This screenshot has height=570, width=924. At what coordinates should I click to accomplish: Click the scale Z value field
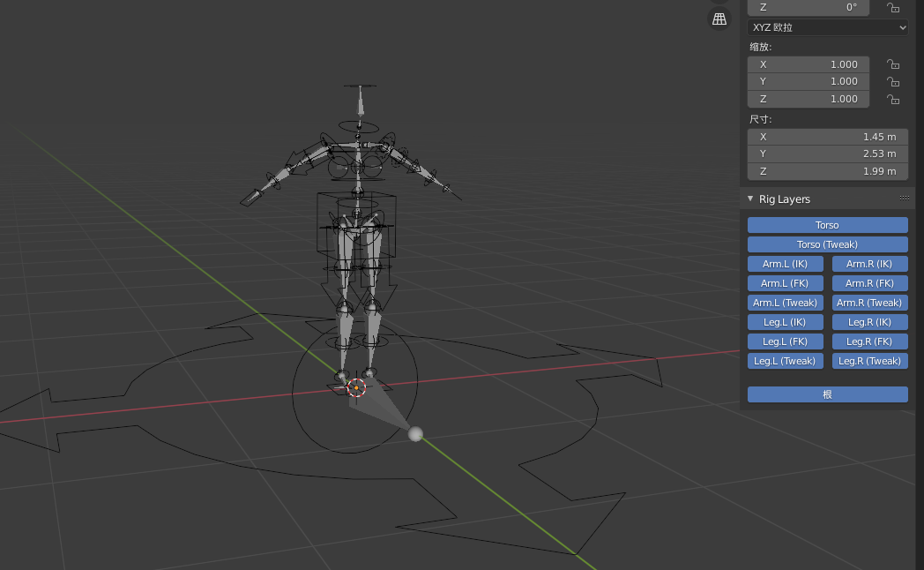click(808, 99)
